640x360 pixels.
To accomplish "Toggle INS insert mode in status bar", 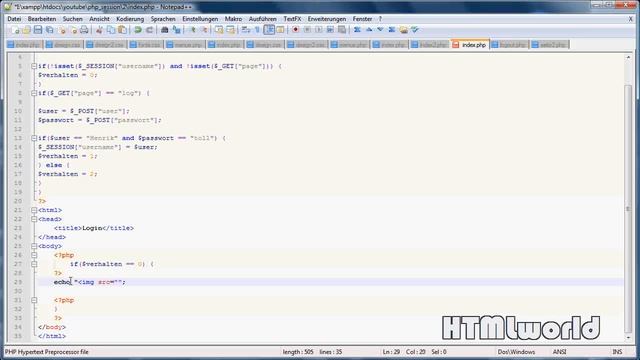I will tap(617, 351).
